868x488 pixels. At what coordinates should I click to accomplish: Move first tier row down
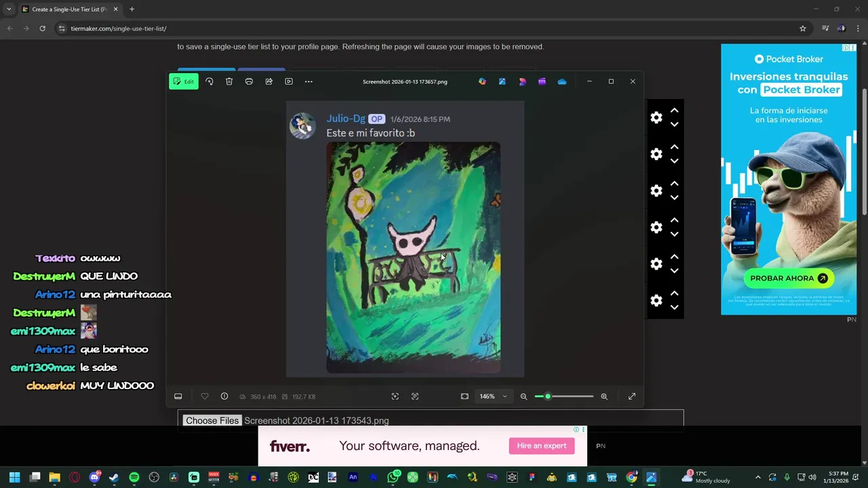coord(674,125)
